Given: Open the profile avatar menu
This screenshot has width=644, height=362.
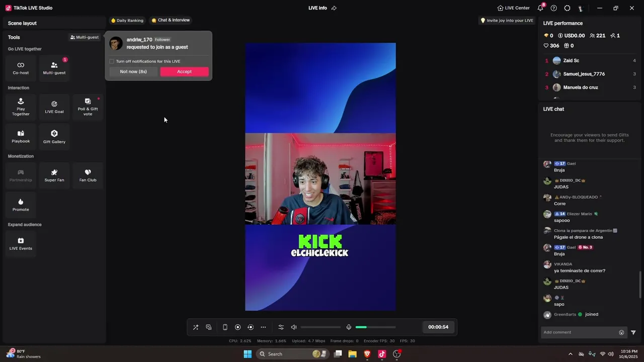Looking at the screenshot, I should [581, 8].
